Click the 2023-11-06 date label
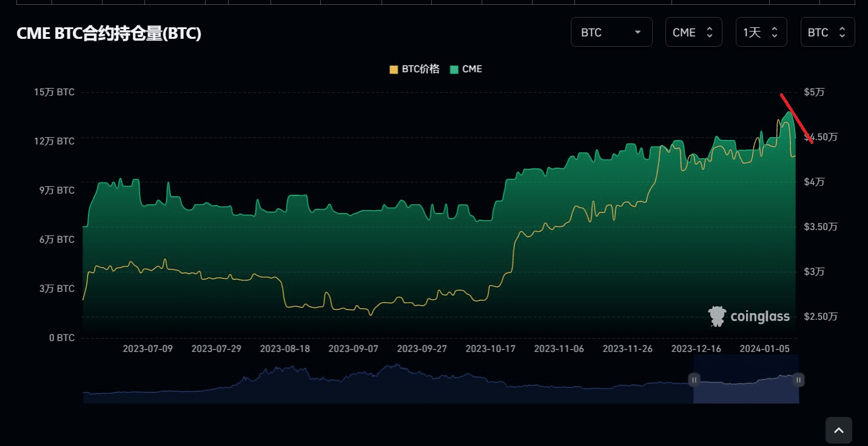 [x=559, y=349]
